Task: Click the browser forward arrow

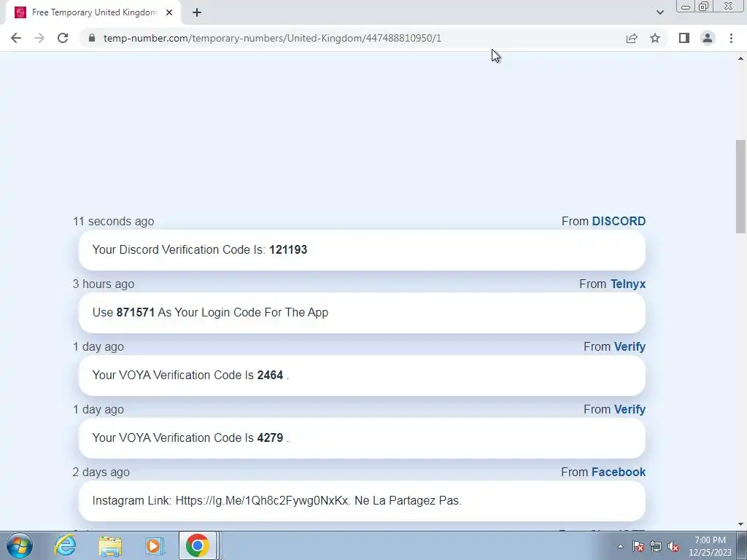Action: 39,38
